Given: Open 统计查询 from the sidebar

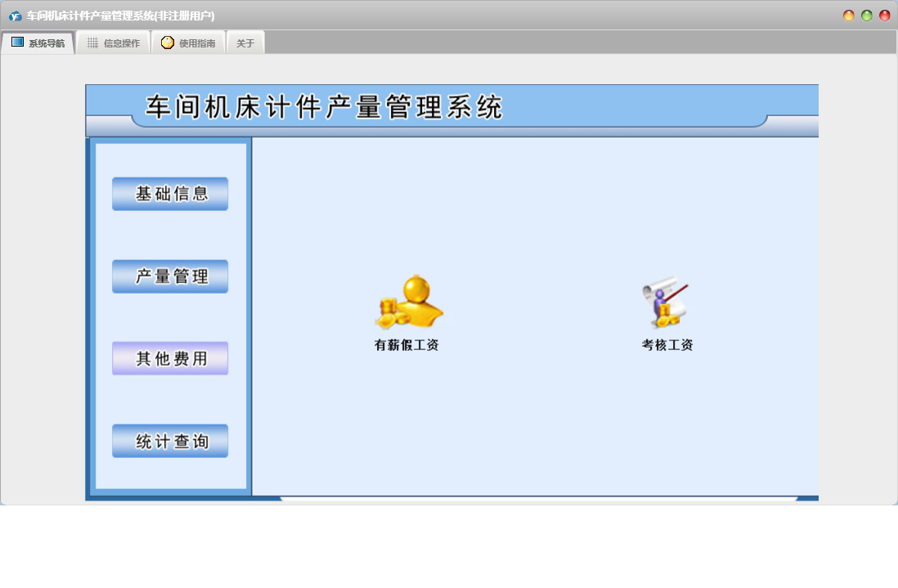Looking at the screenshot, I should tap(170, 441).
